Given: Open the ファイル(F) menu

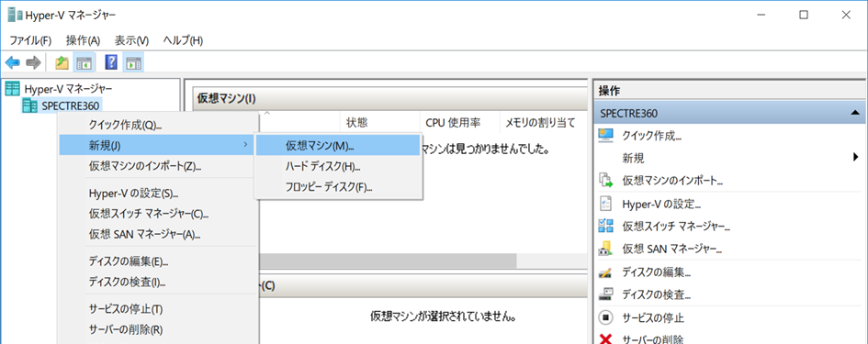Looking at the screenshot, I should 30,40.
